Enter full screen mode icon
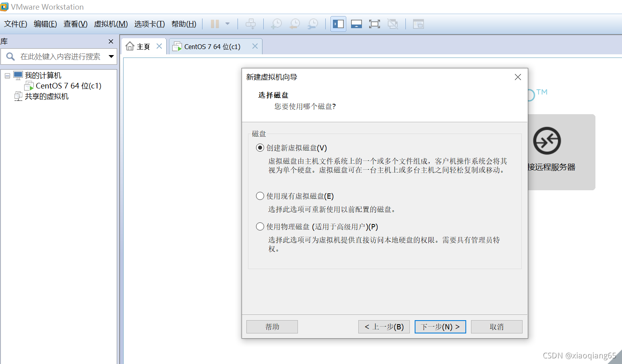Image resolution: width=622 pixels, height=364 pixels. coord(374,24)
